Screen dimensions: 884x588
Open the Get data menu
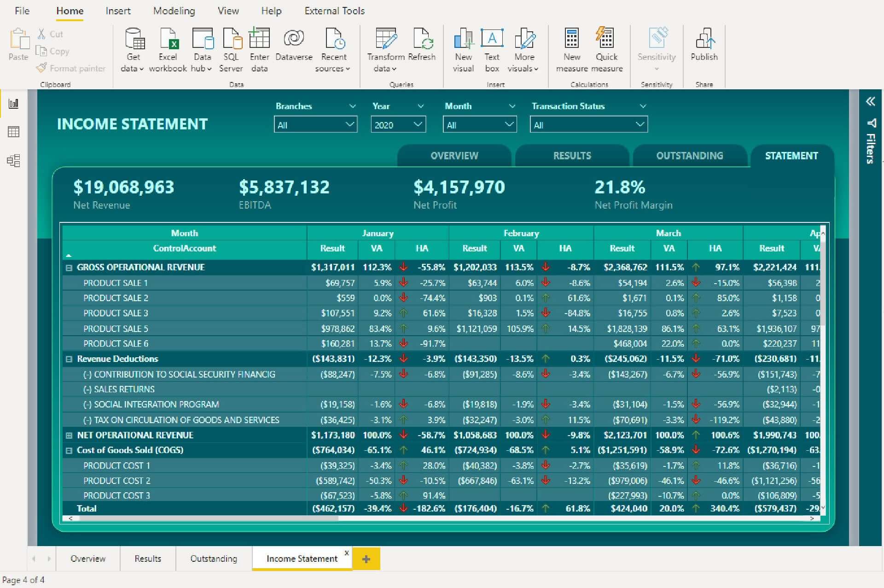pyautogui.click(x=133, y=48)
